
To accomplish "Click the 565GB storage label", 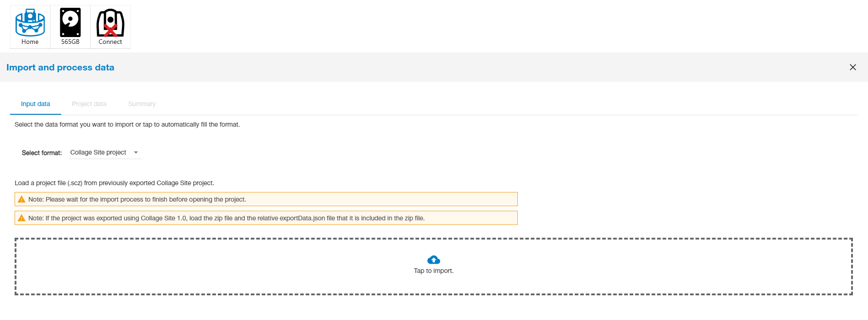I will 70,42.
